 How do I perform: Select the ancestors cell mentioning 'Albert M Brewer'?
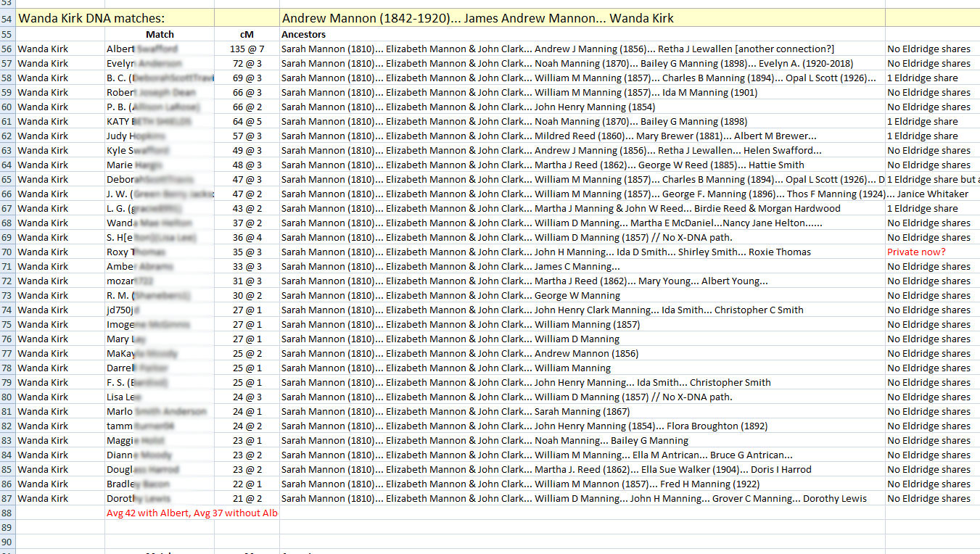coord(582,136)
